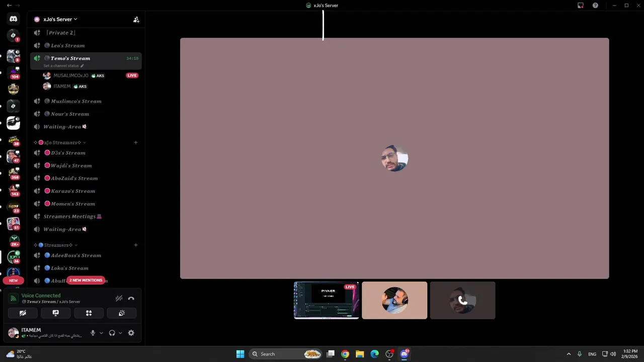Open server with 23 unread badge

(14, 207)
